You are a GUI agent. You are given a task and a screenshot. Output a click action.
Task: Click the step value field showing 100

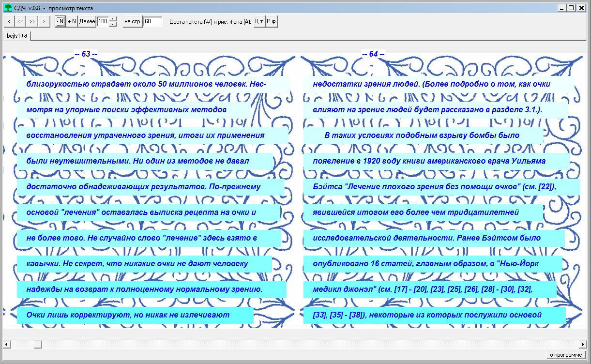[103, 21]
